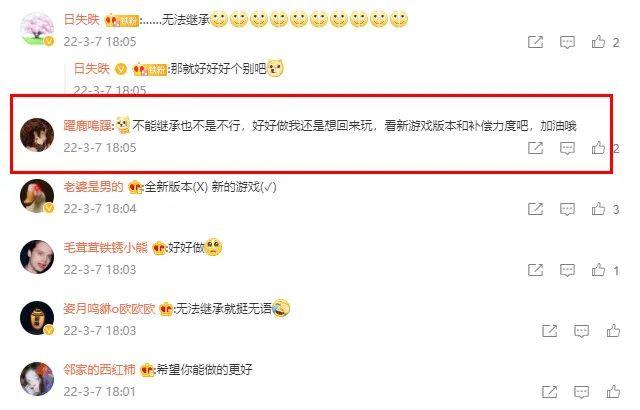The width and height of the screenshot is (640, 410).
Task: Reply to the 希望你能做的更好 comment
Action: [581, 392]
